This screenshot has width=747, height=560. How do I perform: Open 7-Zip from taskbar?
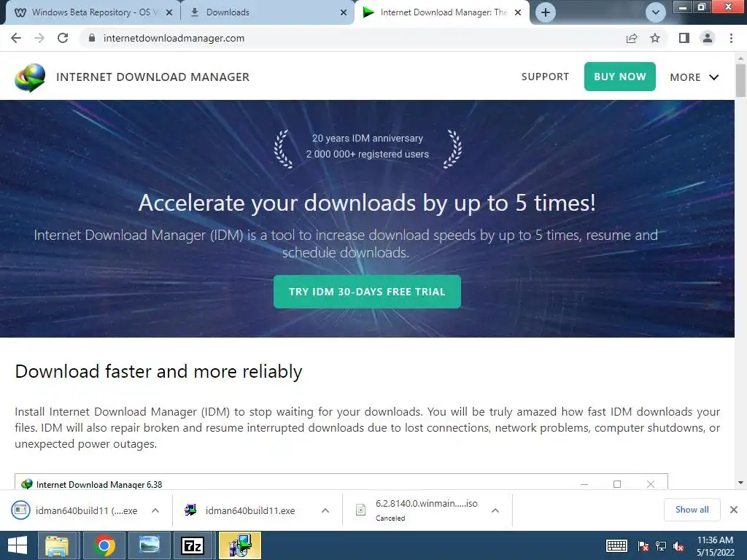193,545
